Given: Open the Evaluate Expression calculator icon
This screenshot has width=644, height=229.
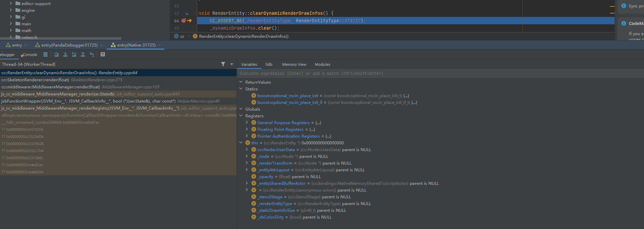Looking at the screenshot, I should click(103, 54).
